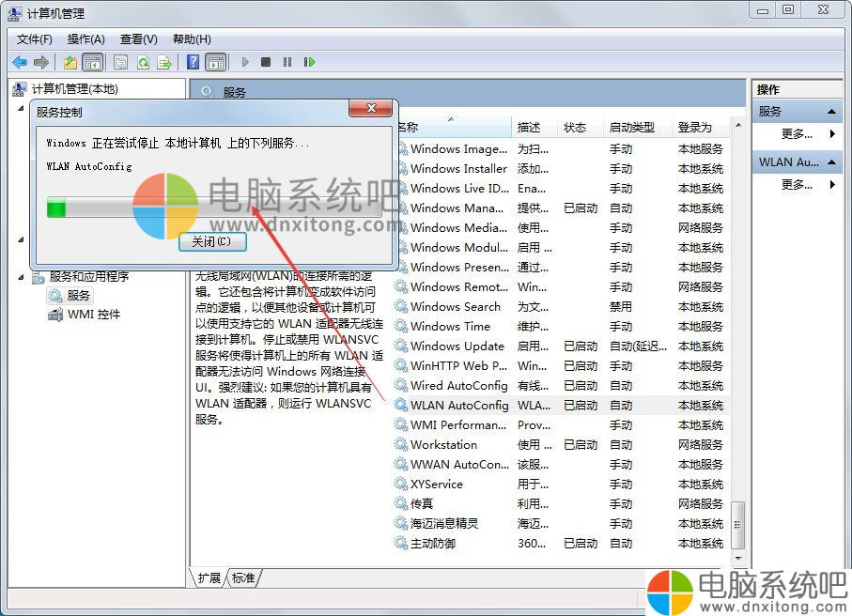852x616 pixels.
Task: Close the 服务控制 dialog with the red X
Action: [x=370, y=108]
